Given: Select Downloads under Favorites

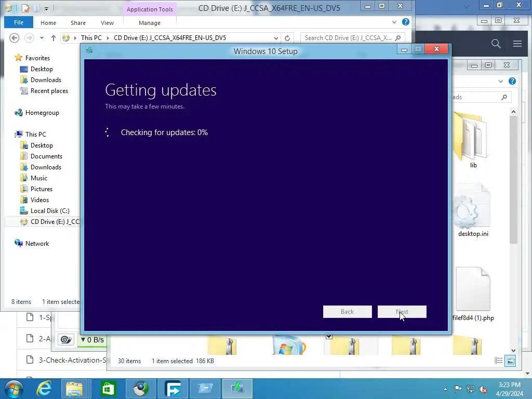Looking at the screenshot, I should [x=46, y=79].
